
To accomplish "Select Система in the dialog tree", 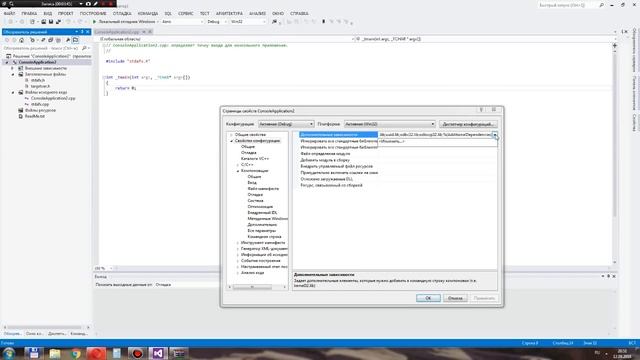I will (x=256, y=201).
